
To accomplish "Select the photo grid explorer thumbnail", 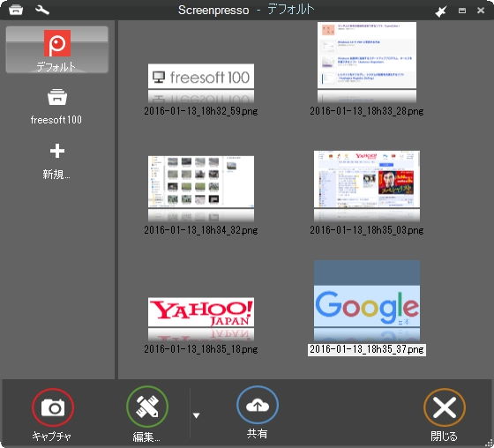I will click(x=201, y=182).
